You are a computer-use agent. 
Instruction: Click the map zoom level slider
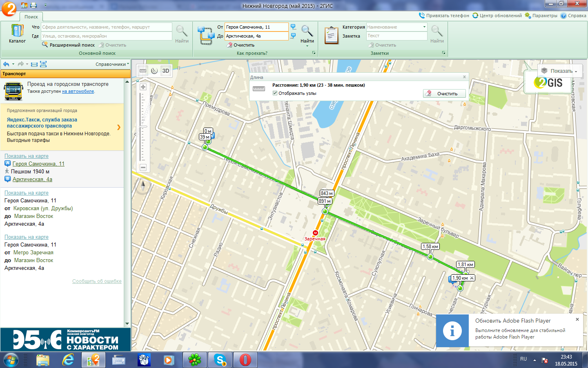[x=143, y=127]
